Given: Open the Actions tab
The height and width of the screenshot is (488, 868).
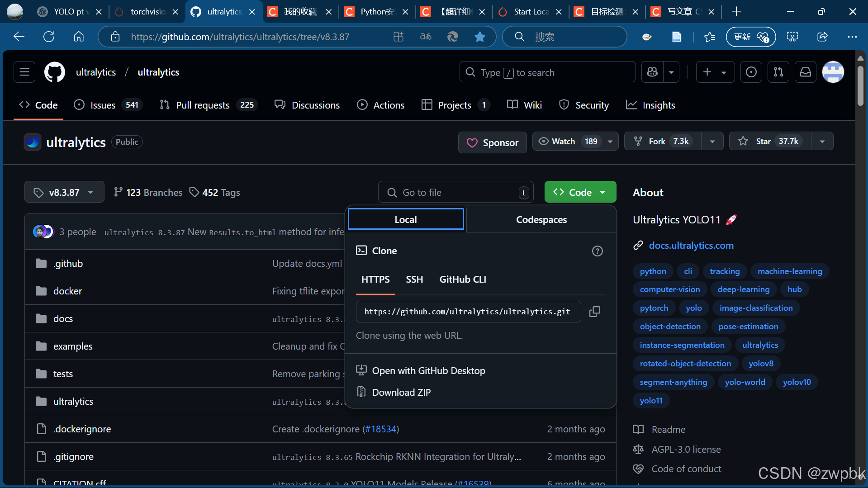Looking at the screenshot, I should pyautogui.click(x=380, y=105).
